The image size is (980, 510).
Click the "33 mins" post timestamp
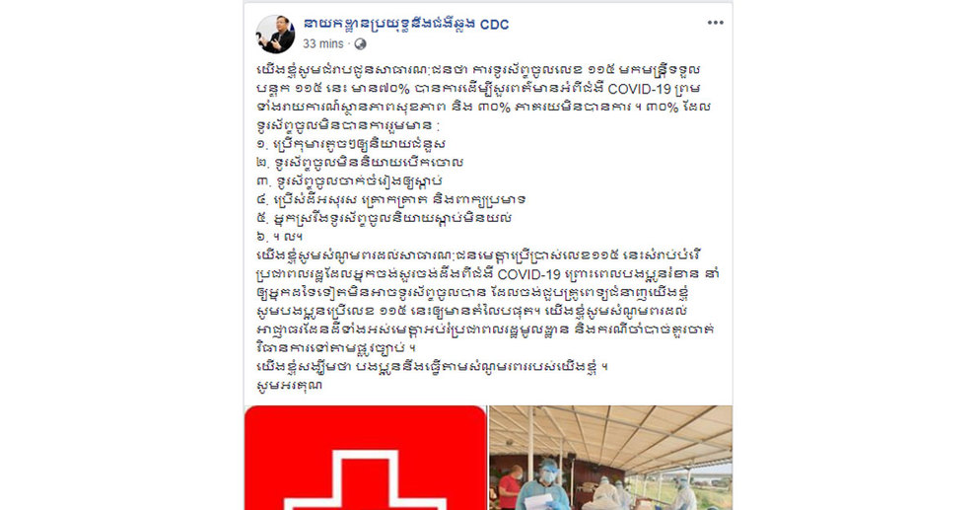tap(323, 43)
